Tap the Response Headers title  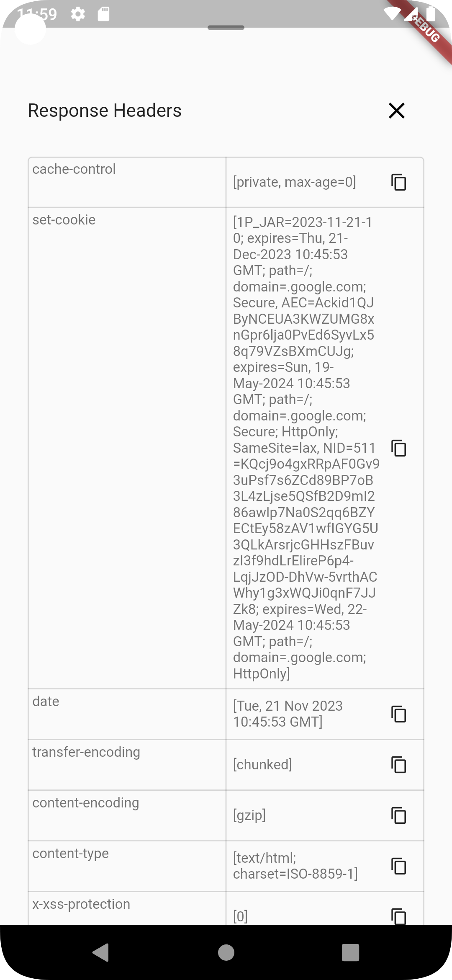tap(104, 111)
